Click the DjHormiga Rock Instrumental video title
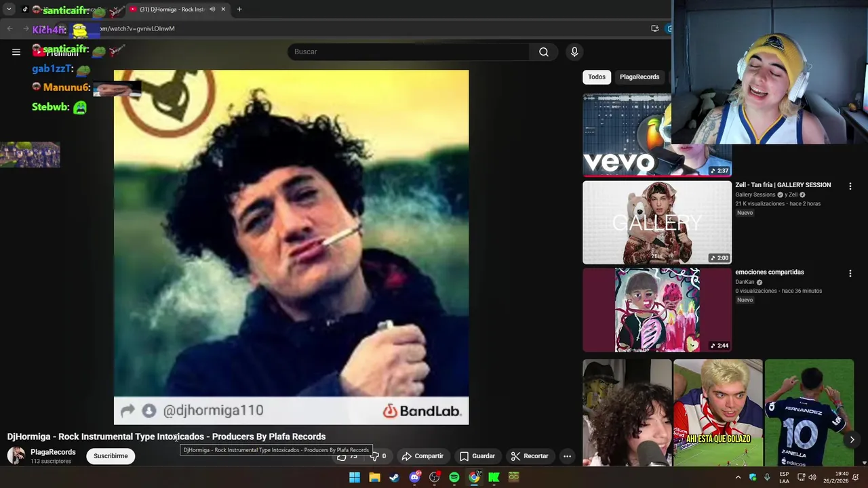The image size is (868, 488). click(x=166, y=436)
